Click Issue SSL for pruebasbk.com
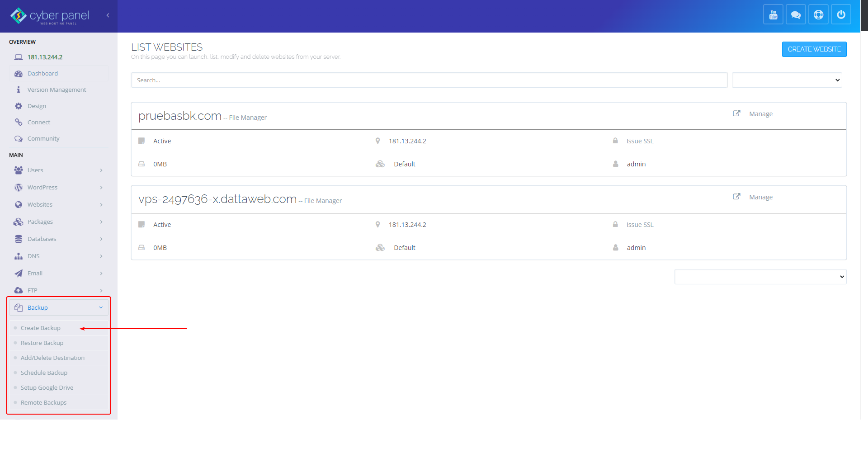The image size is (868, 472). coord(640,141)
